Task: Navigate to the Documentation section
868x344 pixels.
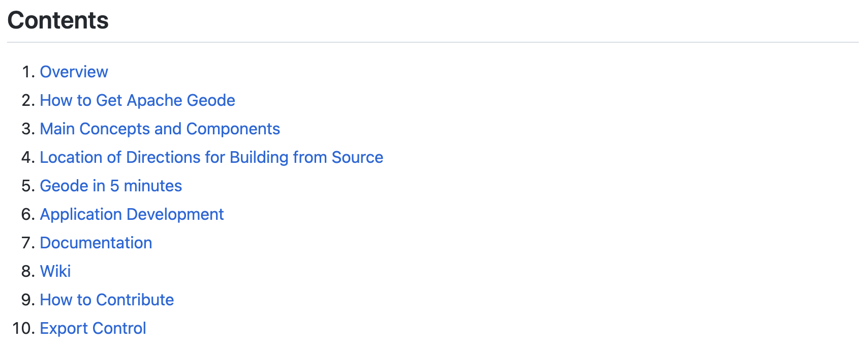Action: click(x=96, y=243)
